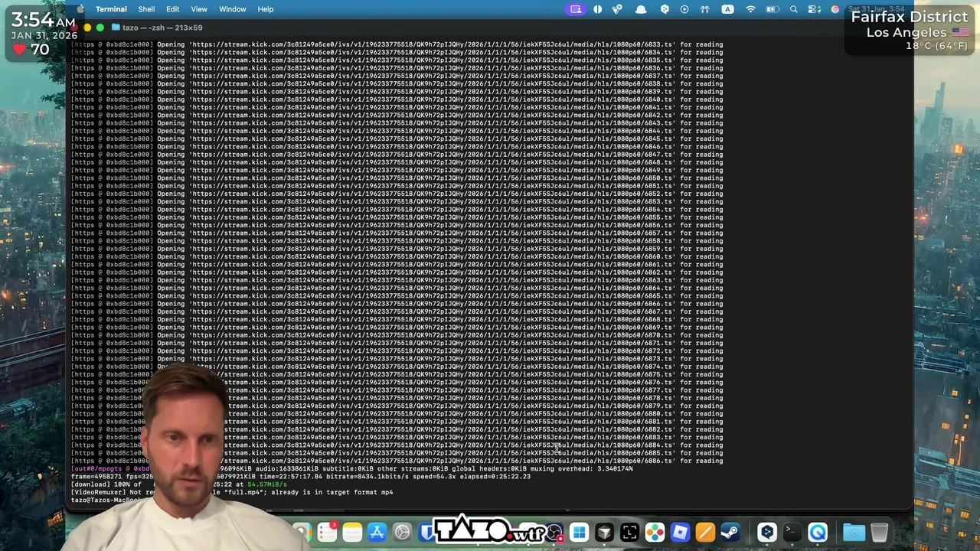Open the input source A menu
The height and width of the screenshot is (551, 980).
coord(728,9)
